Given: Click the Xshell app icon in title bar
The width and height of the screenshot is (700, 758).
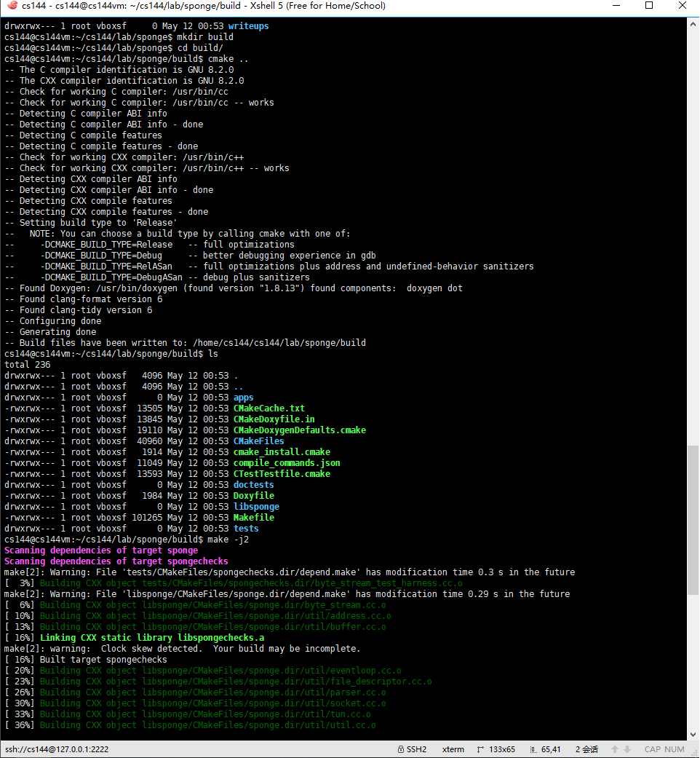Looking at the screenshot, I should [x=12, y=5].
